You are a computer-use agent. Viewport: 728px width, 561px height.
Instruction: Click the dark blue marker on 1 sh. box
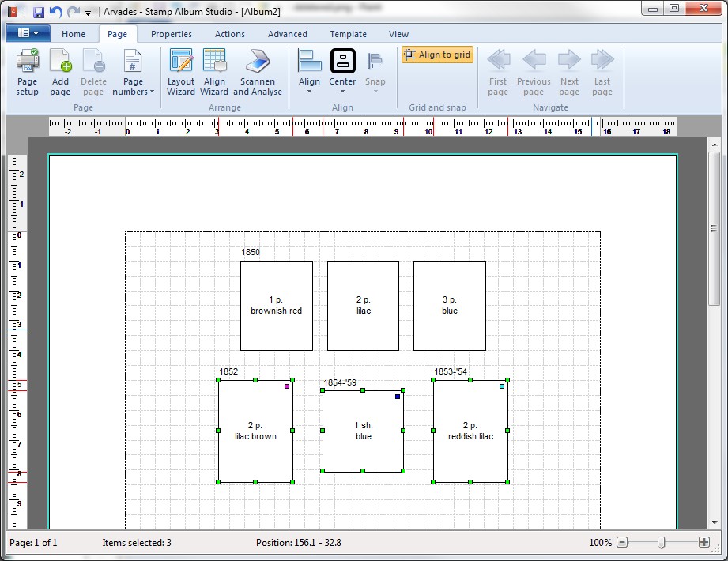[x=398, y=397]
